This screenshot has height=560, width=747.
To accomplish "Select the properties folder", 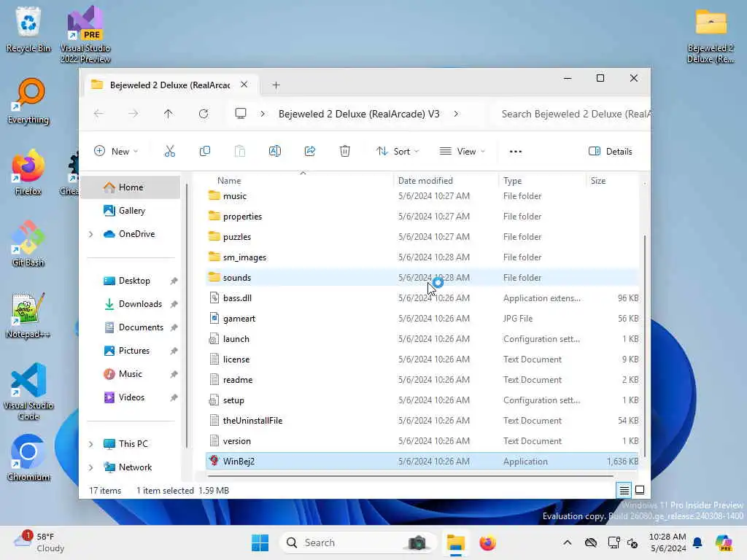I will tap(422, 217).
